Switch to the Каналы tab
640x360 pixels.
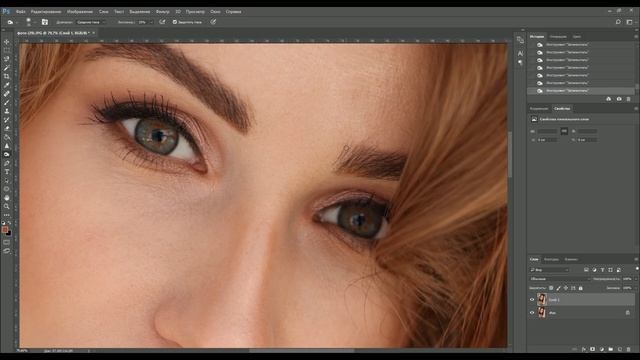(x=571, y=259)
